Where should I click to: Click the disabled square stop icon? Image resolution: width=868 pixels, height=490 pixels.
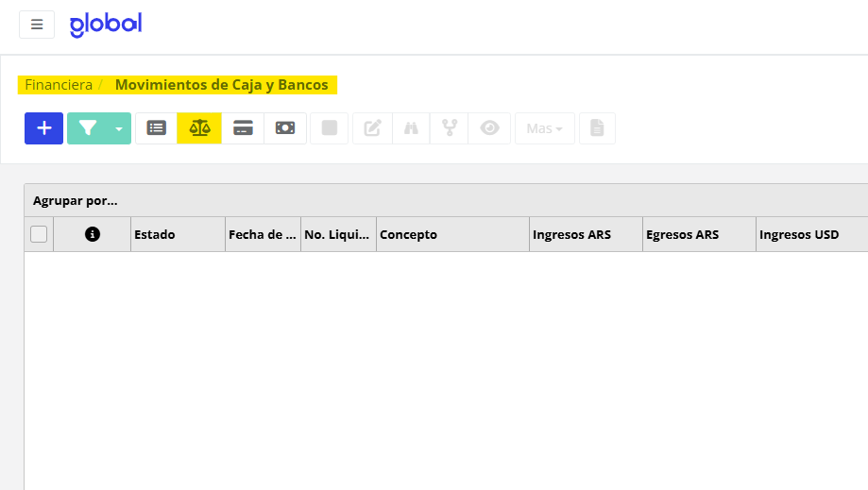[x=330, y=128]
